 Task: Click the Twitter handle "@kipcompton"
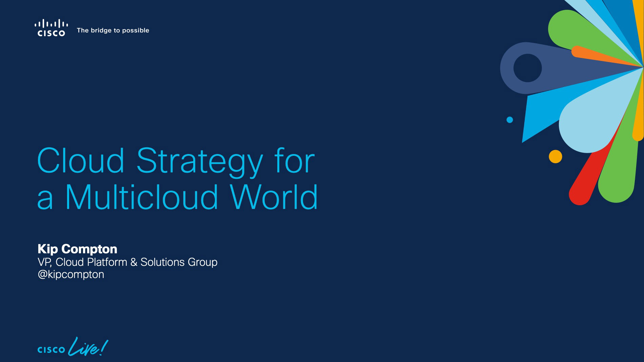(x=71, y=275)
